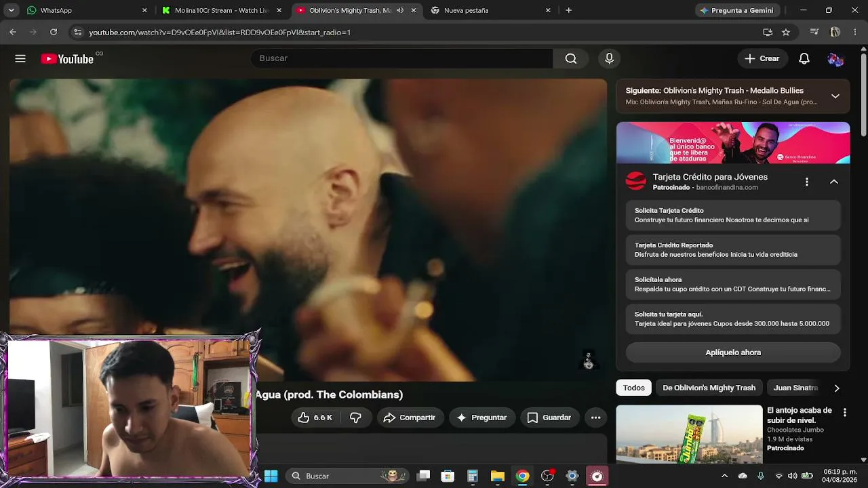Open the Tarjeta Crédito para Jóvenes link
This screenshot has height=488, width=868.
[x=710, y=177]
